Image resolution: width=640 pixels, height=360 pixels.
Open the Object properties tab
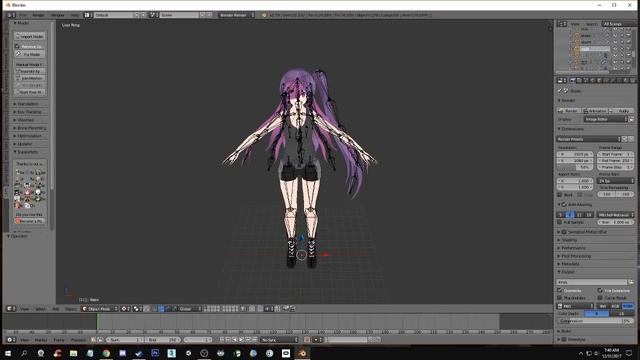click(599, 80)
